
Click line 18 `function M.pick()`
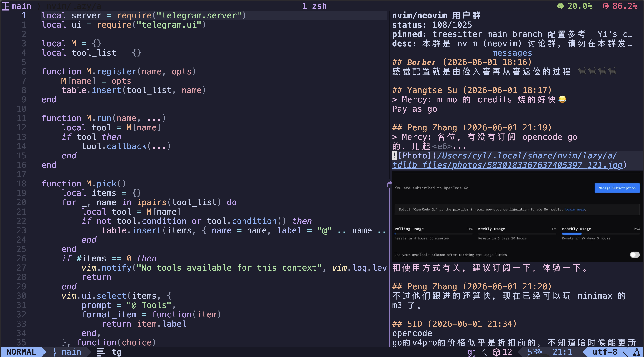click(x=84, y=184)
